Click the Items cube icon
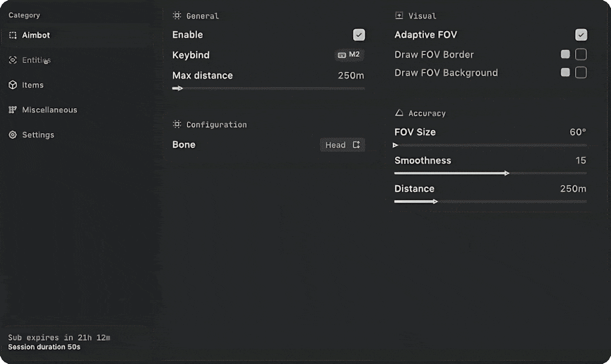This screenshot has height=364, width=611. pyautogui.click(x=13, y=85)
